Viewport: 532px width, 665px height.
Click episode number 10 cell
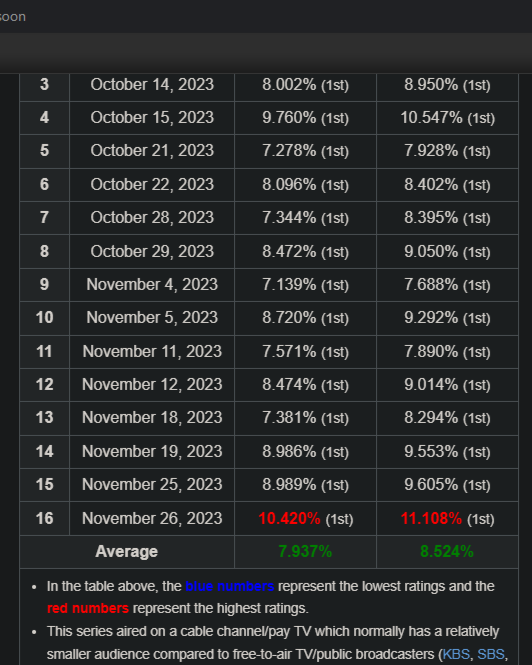[x=45, y=318]
